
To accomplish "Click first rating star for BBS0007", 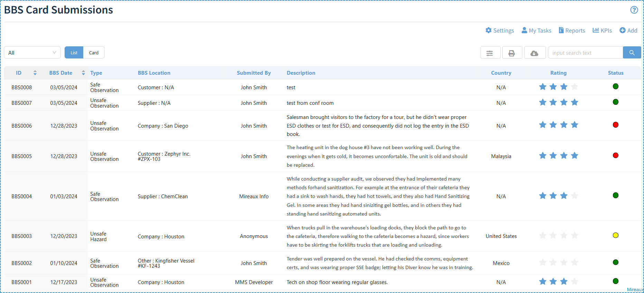I will tap(543, 102).
